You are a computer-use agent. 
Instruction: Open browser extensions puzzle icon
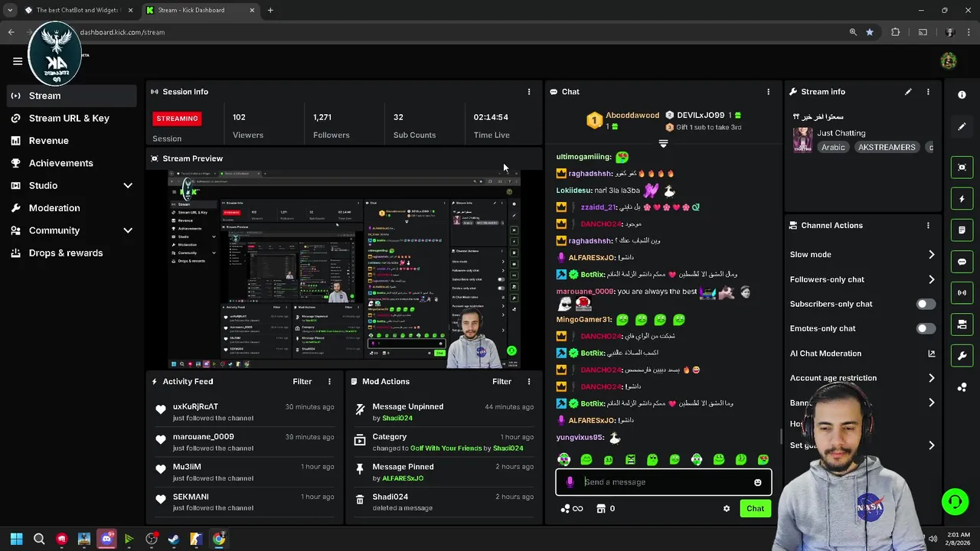[896, 32]
